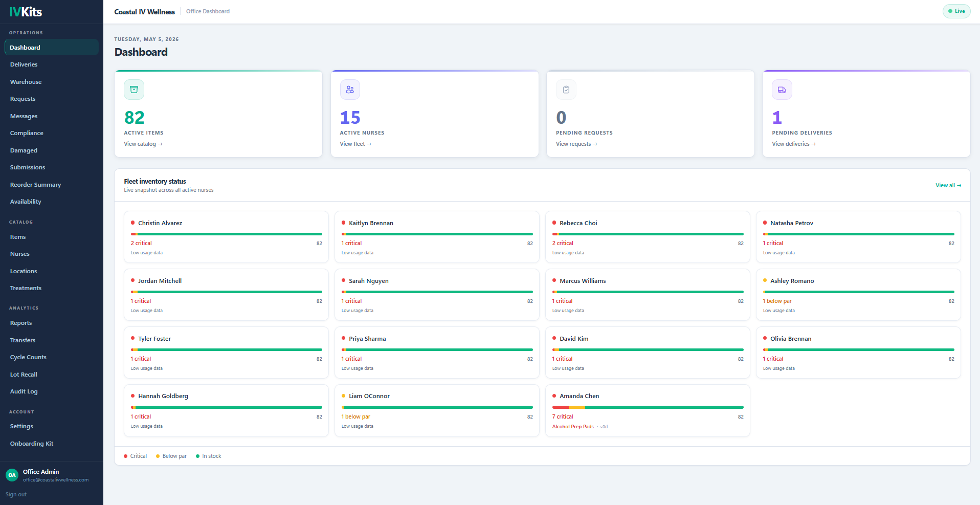Image resolution: width=980 pixels, height=505 pixels.
Task: Click the IVKits logo
Action: tap(26, 12)
